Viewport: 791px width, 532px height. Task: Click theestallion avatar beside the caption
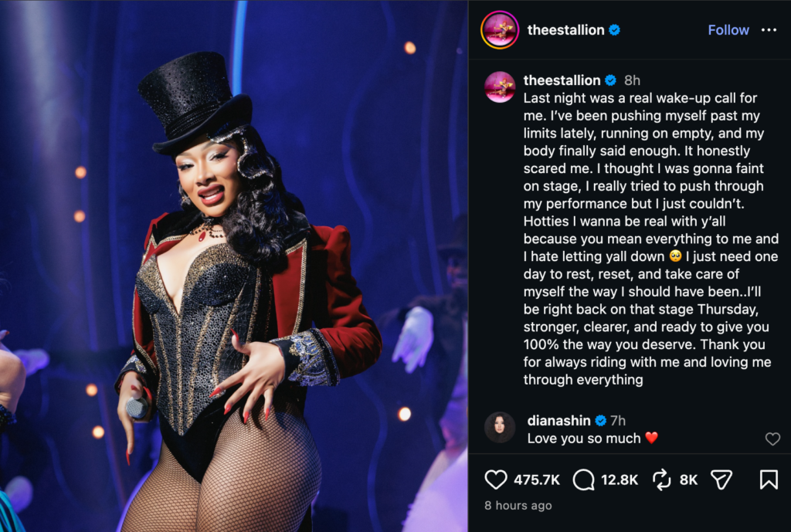pyautogui.click(x=500, y=86)
